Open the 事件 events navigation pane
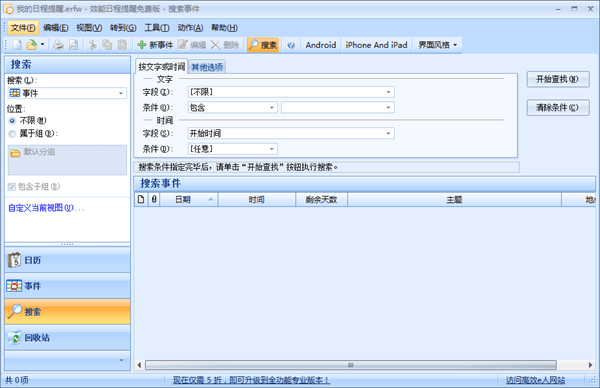 [x=67, y=286]
